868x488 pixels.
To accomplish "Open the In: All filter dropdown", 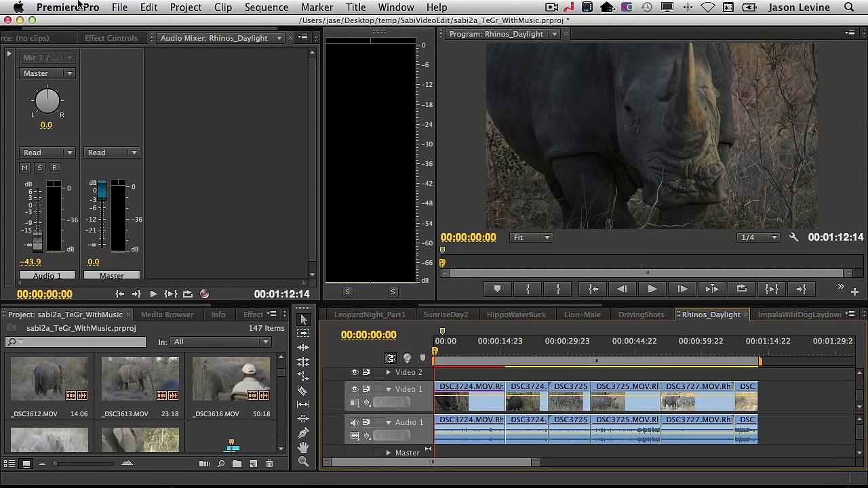I will tap(220, 342).
